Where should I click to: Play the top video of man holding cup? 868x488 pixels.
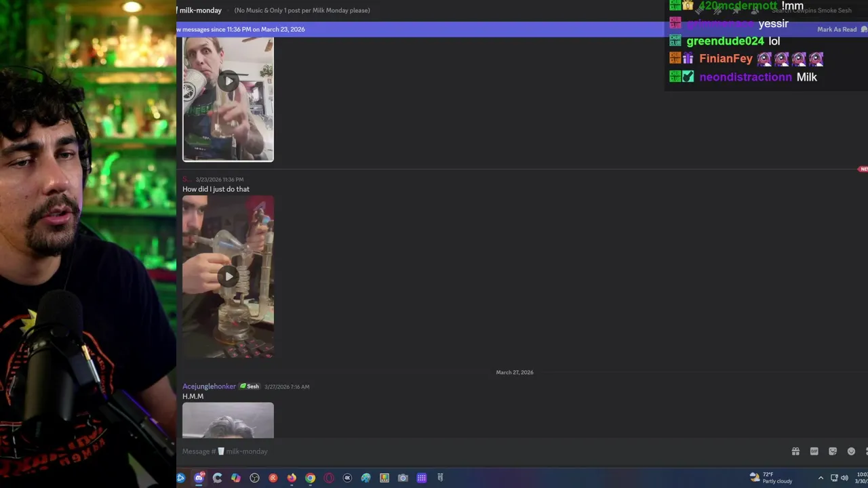tap(228, 81)
